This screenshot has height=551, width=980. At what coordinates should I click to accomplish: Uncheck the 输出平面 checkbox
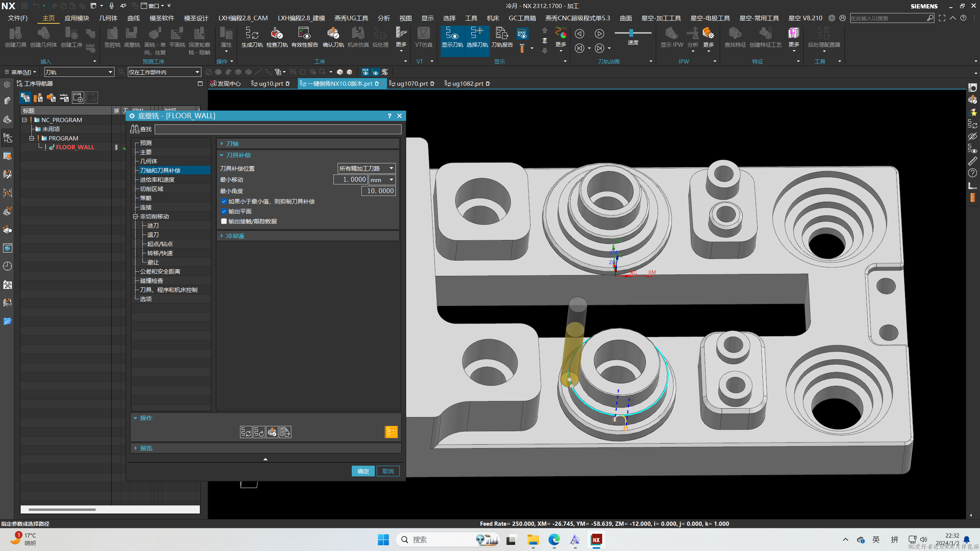(x=224, y=211)
